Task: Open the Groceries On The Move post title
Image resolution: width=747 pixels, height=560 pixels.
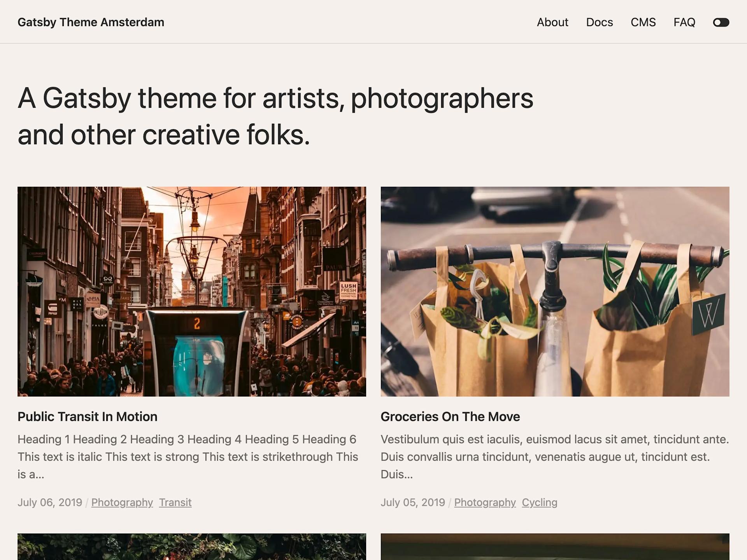Action: pos(450,416)
